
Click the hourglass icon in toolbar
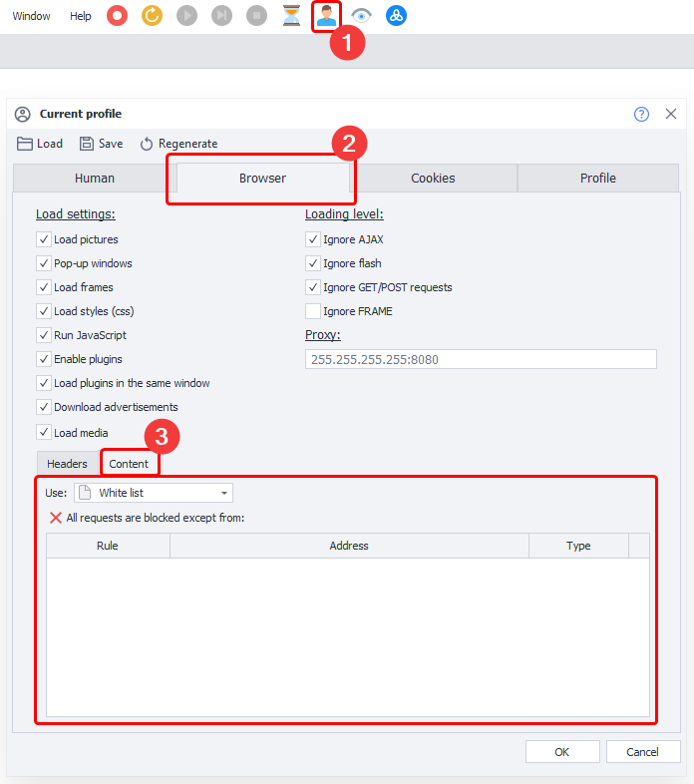coord(291,16)
